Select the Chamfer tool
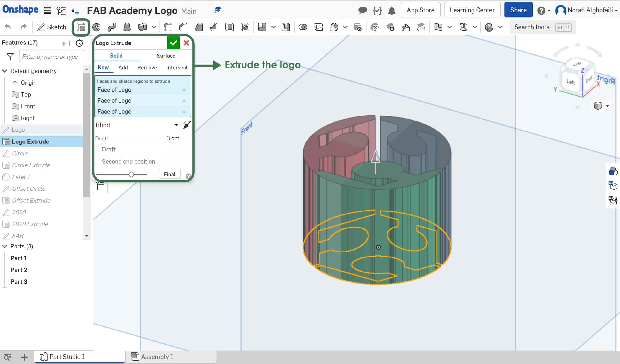 pyautogui.click(x=183, y=27)
